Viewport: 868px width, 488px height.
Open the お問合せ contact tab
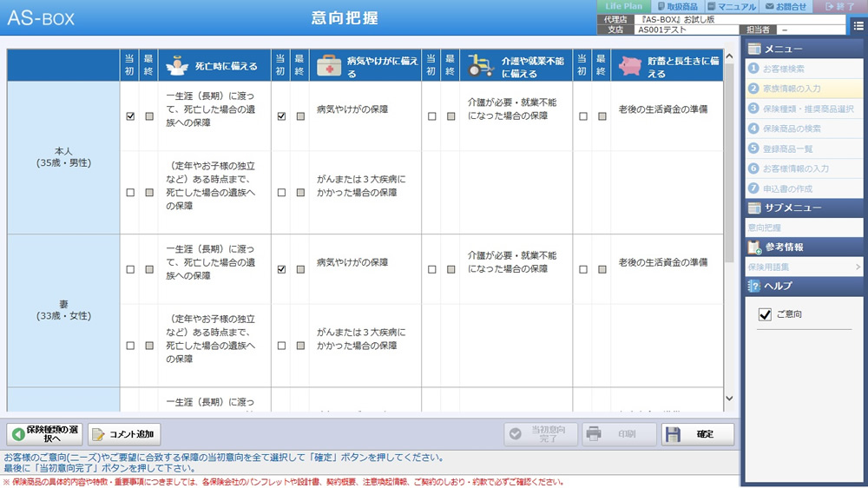tap(786, 6)
